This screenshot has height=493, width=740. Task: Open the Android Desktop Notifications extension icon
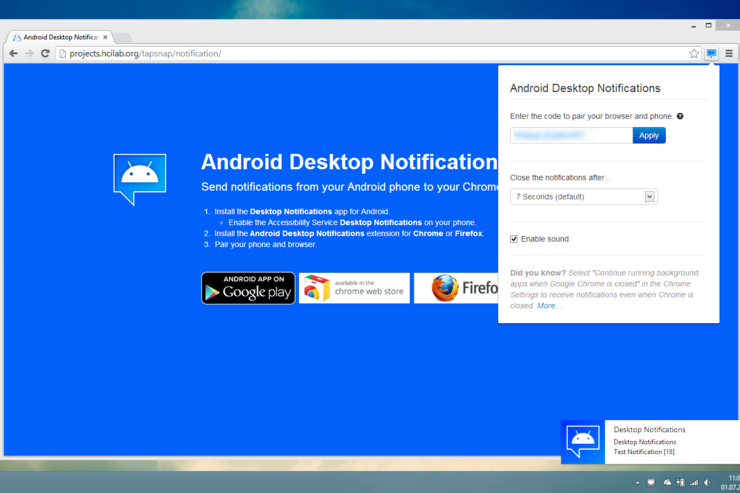[711, 53]
